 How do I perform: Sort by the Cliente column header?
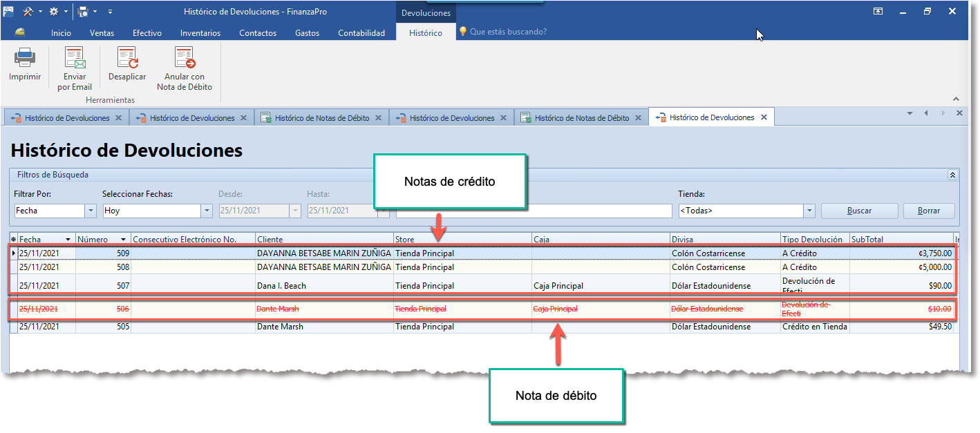pos(324,240)
